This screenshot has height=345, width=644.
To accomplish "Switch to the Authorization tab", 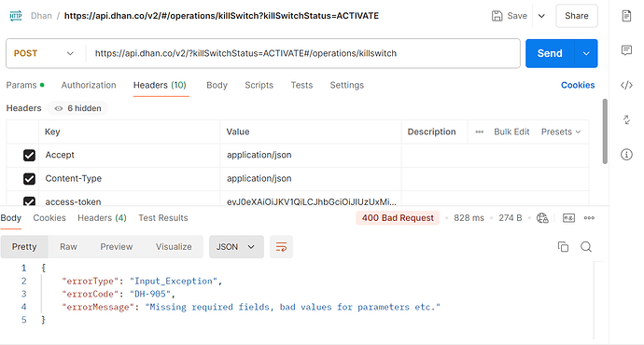I will [x=89, y=86].
